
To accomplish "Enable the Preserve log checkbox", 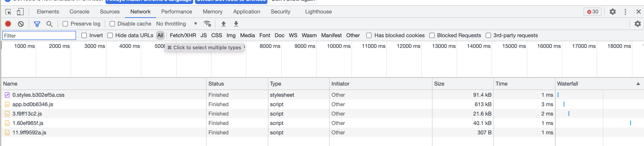I will pyautogui.click(x=65, y=24).
